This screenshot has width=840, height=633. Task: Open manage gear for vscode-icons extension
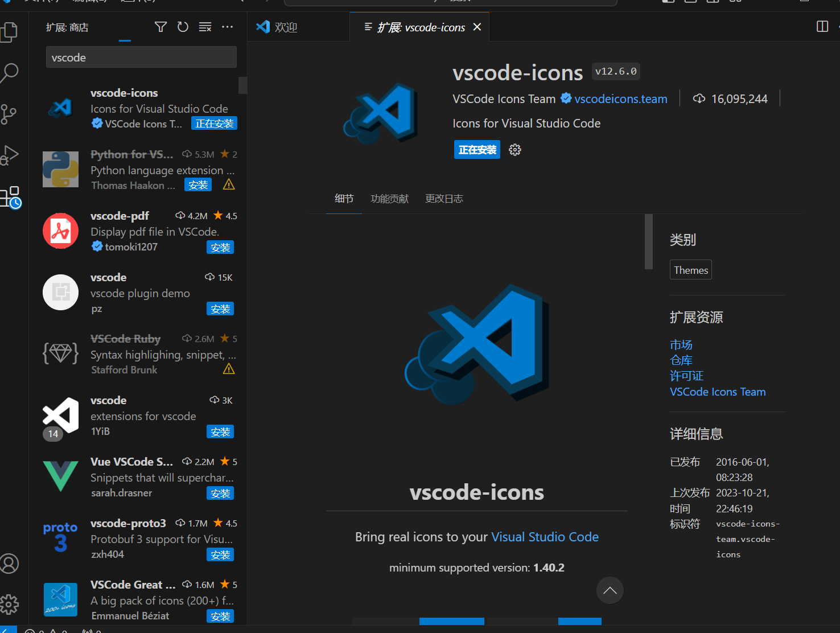tap(514, 150)
